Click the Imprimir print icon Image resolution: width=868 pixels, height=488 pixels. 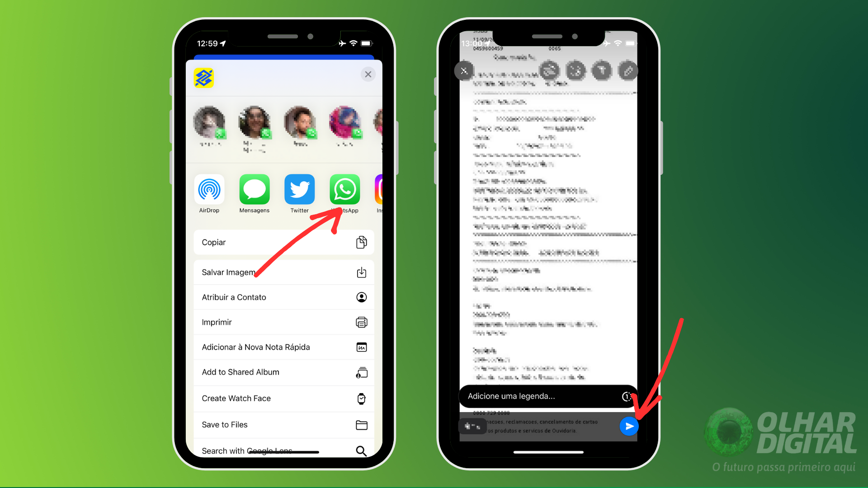[x=361, y=322]
